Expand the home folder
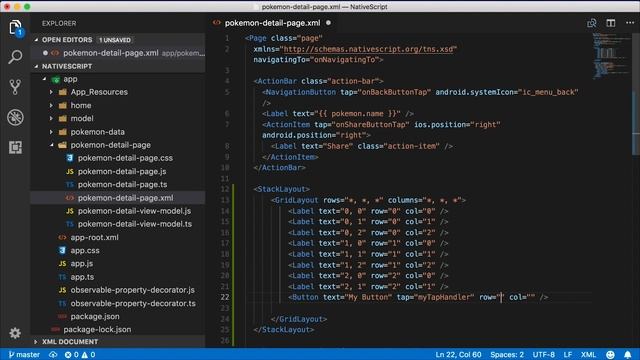The width and height of the screenshot is (640, 360). click(51, 105)
